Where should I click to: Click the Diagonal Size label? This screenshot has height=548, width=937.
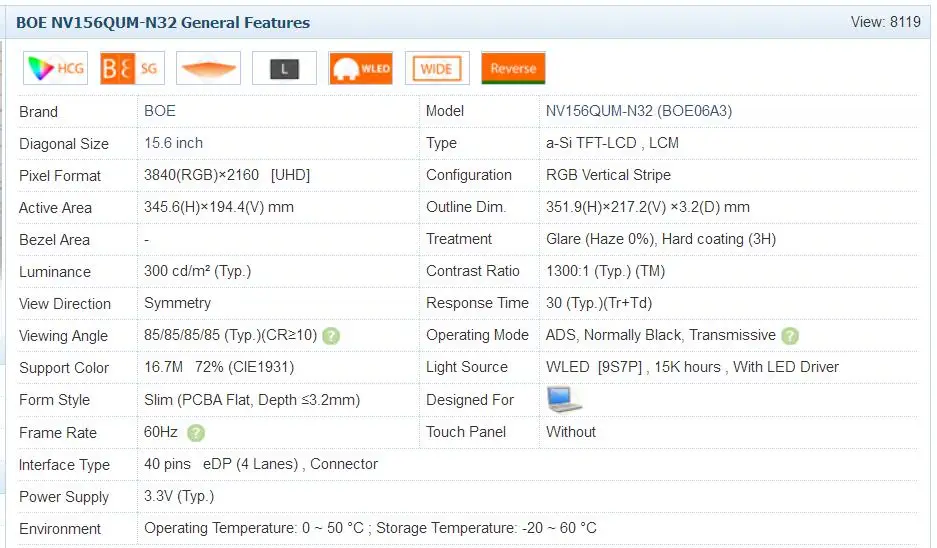64,144
